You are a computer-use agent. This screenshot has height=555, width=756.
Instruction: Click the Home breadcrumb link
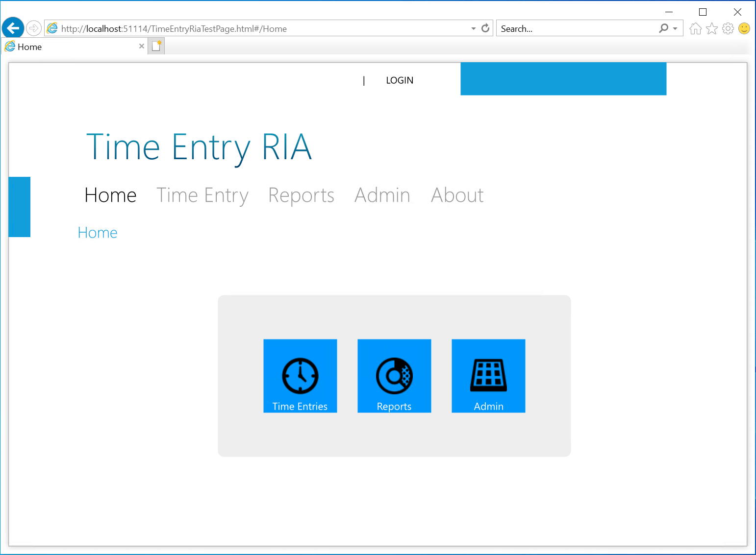97,232
